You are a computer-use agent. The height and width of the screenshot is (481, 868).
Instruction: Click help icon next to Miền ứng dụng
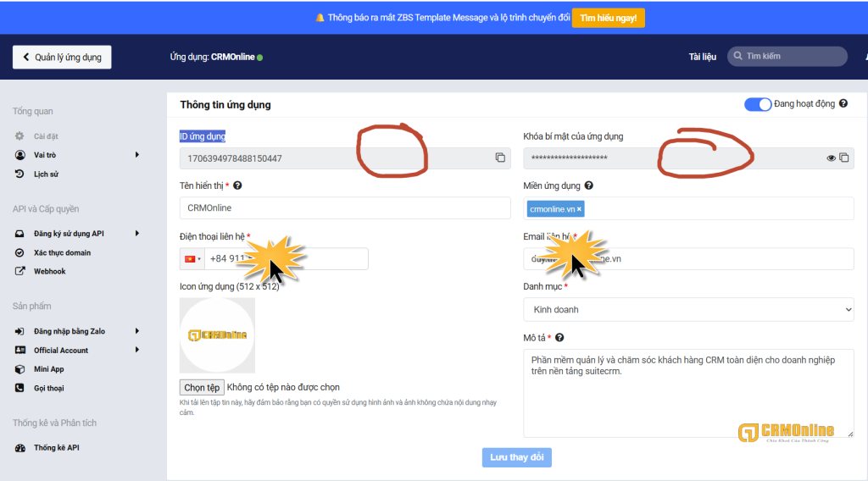[589, 185]
